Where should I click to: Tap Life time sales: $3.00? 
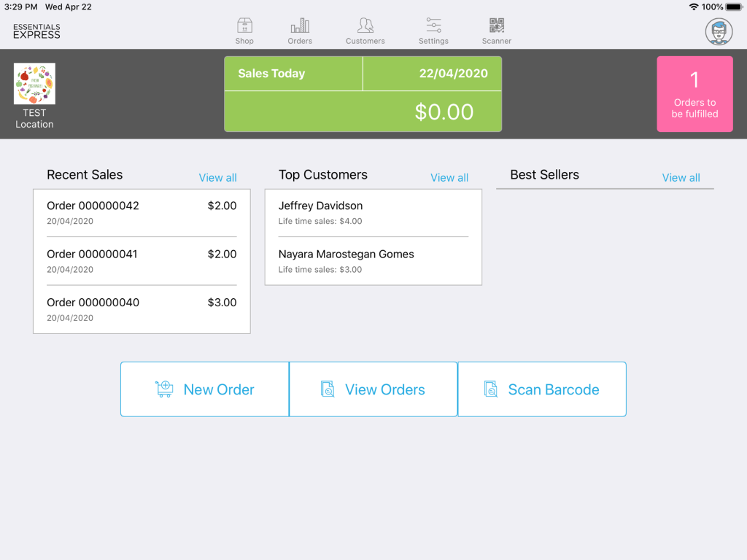pyautogui.click(x=320, y=270)
